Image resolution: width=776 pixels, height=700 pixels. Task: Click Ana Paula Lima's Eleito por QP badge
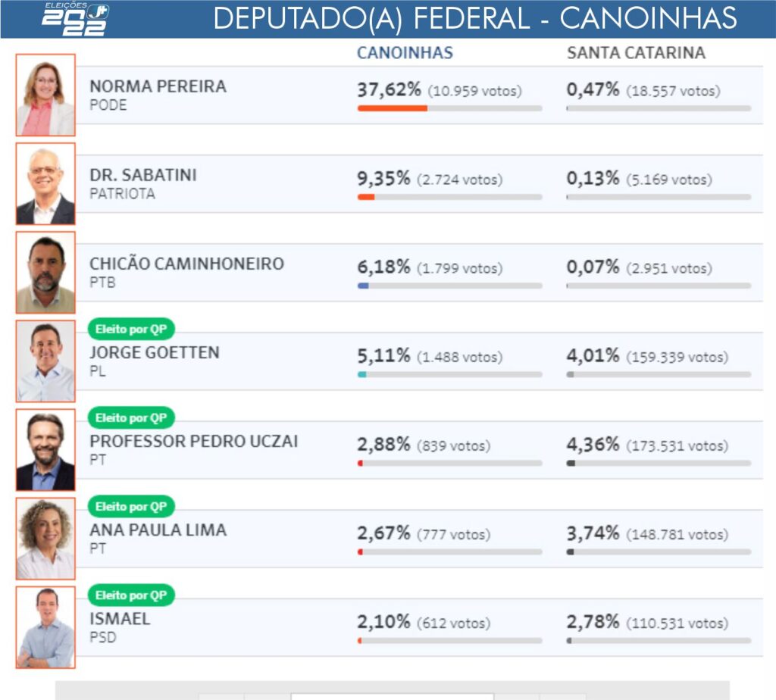[131, 507]
